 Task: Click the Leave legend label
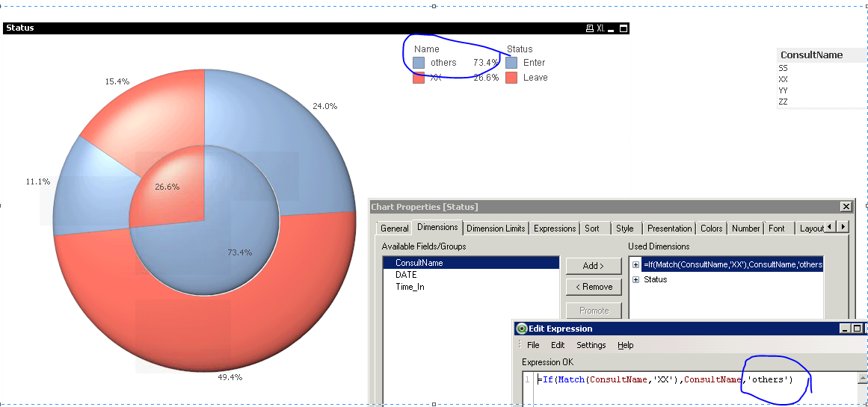(535, 78)
